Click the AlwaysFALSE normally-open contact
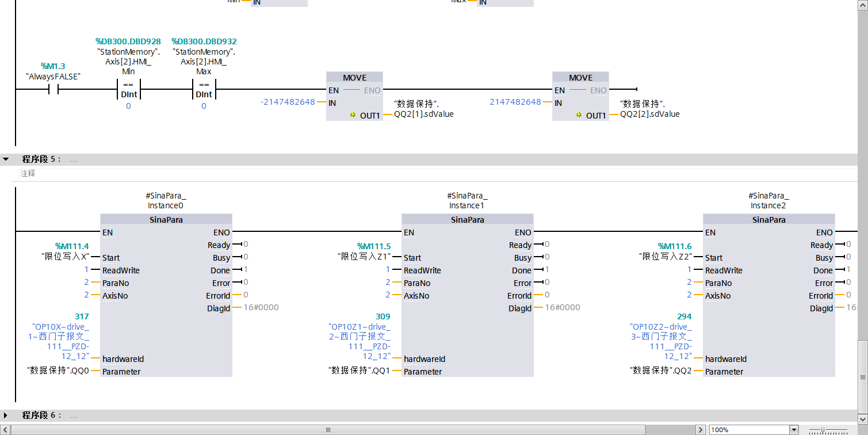 pyautogui.click(x=53, y=90)
